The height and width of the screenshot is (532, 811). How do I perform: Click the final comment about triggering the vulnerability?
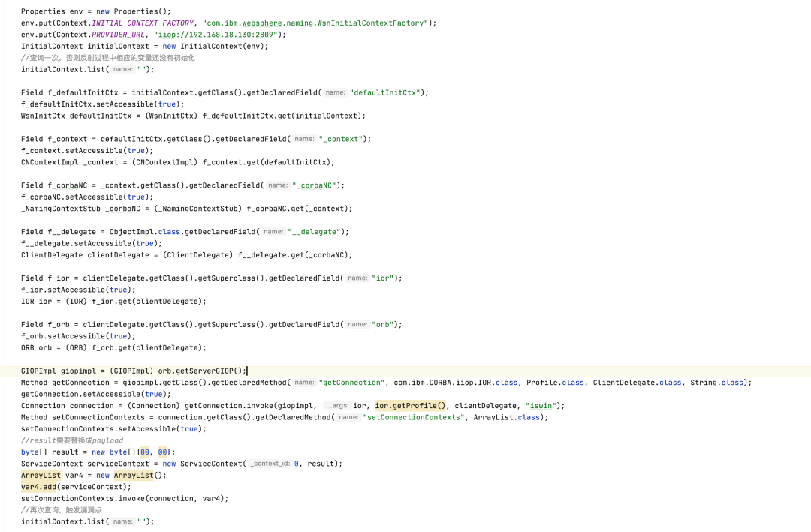pyautogui.click(x=62, y=510)
